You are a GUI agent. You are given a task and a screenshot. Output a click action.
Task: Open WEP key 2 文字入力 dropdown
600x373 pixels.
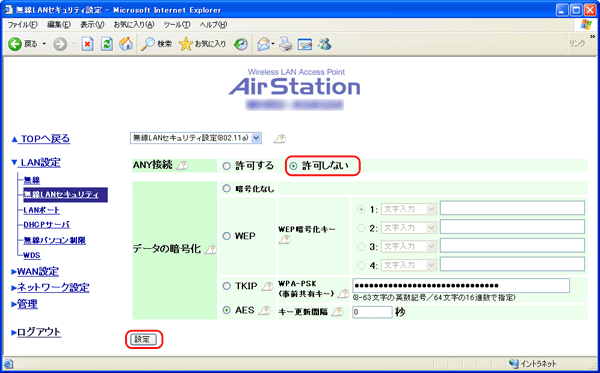coord(409,228)
